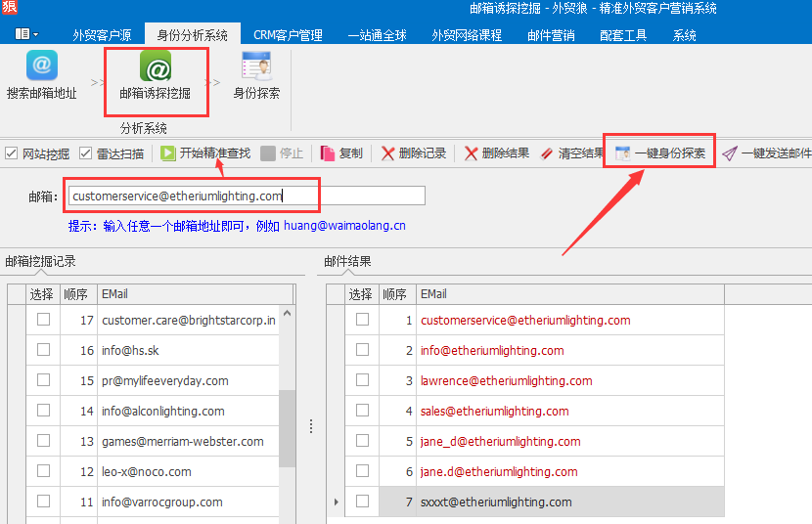
Task: Check the jane.d@etheriumlighting.com box
Action: 363,471
